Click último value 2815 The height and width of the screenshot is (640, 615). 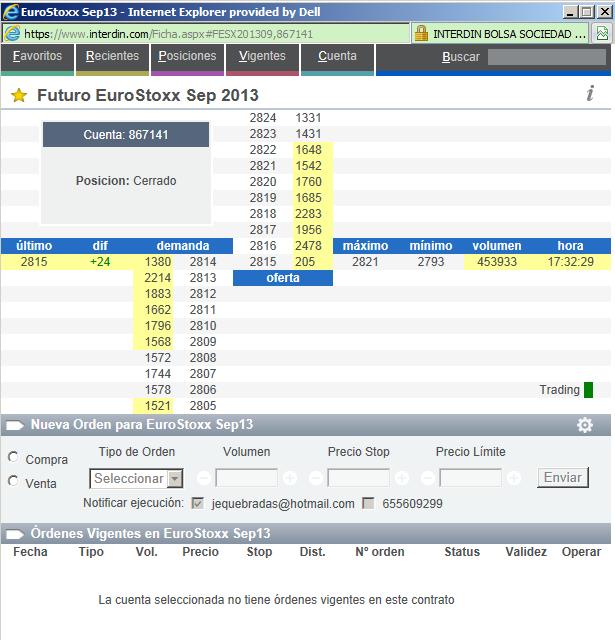[x=34, y=262]
